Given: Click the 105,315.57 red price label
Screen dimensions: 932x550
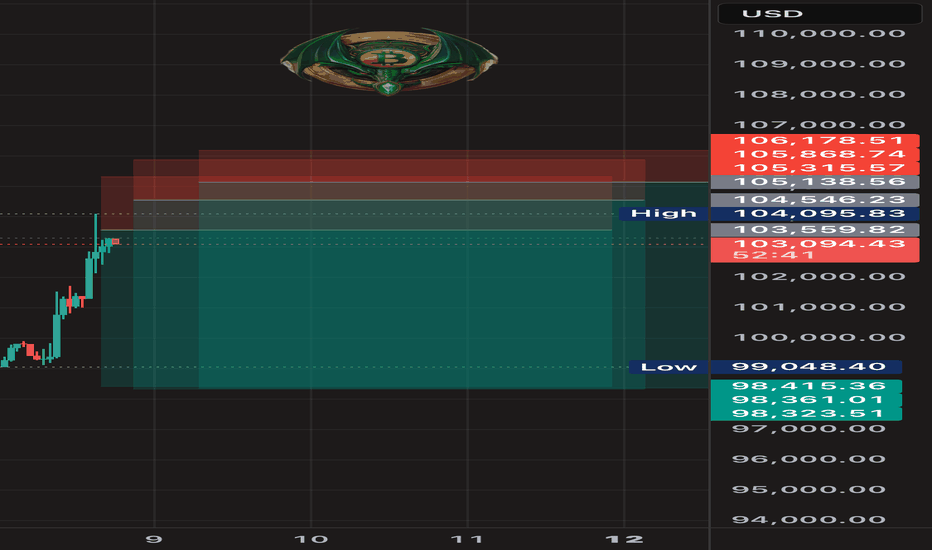Looking at the screenshot, I should point(815,168).
